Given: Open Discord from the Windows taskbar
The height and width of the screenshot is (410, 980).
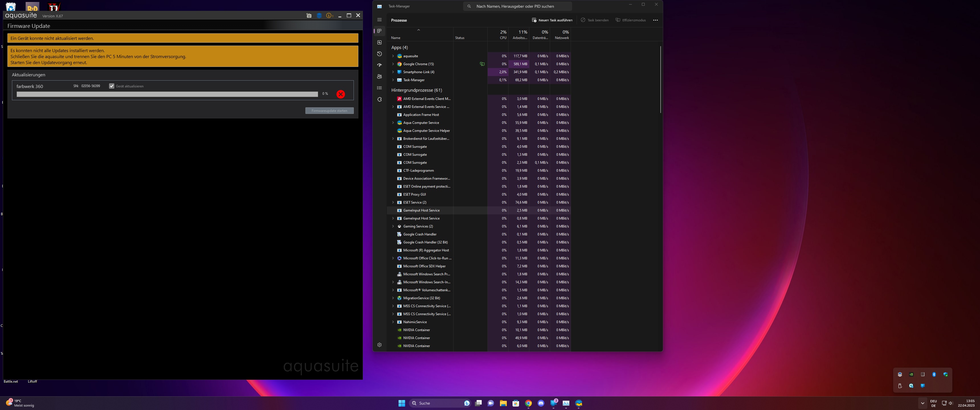Looking at the screenshot, I should point(541,403).
